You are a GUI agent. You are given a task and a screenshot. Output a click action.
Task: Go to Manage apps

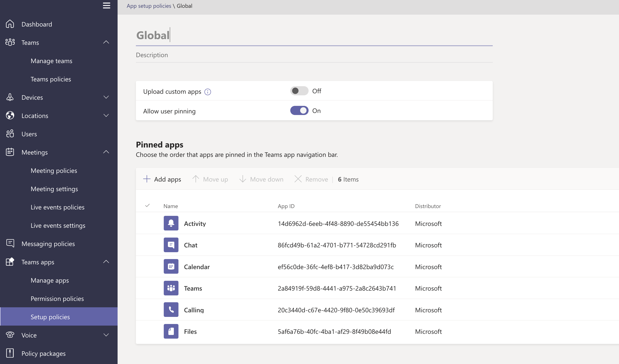click(50, 280)
